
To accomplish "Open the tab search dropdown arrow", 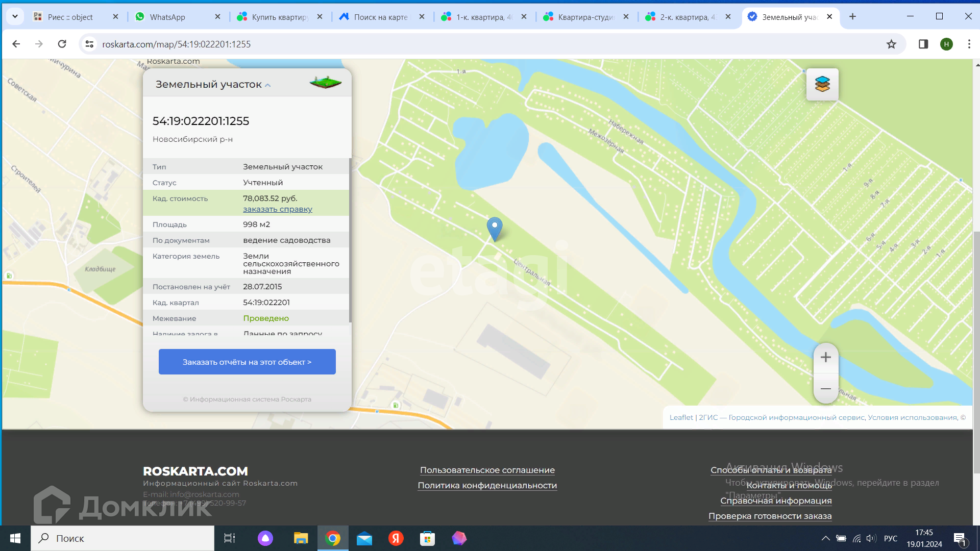I will pos(15,17).
